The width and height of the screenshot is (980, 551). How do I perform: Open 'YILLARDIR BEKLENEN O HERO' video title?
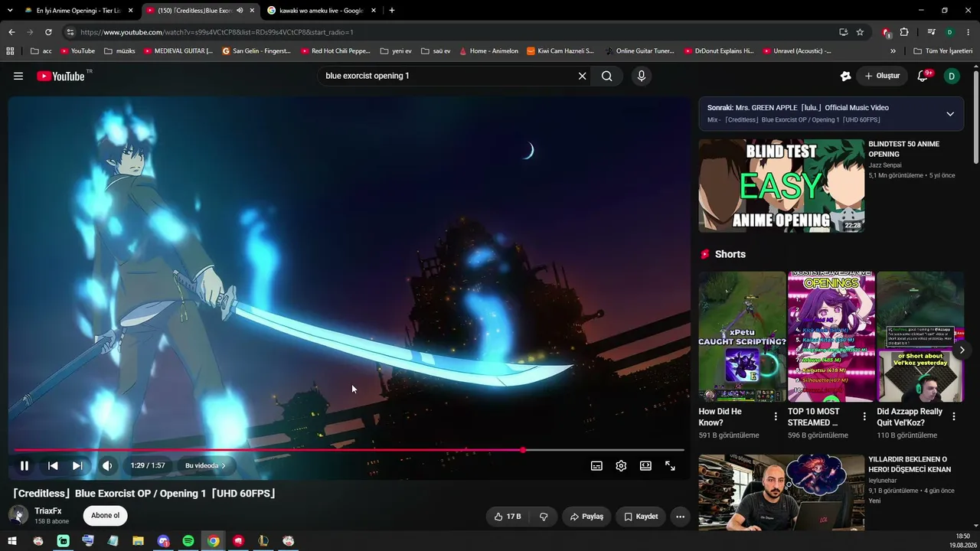(x=910, y=465)
